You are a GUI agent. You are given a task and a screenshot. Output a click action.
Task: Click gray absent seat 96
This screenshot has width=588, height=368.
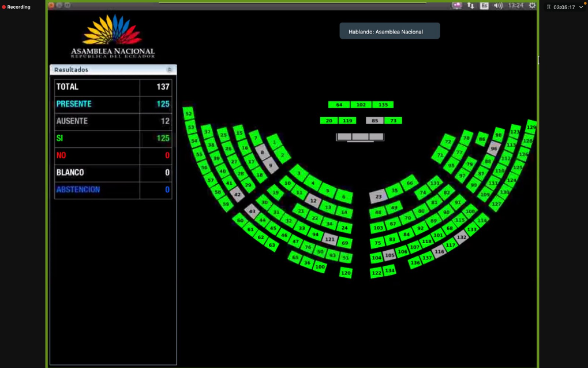[494, 148]
